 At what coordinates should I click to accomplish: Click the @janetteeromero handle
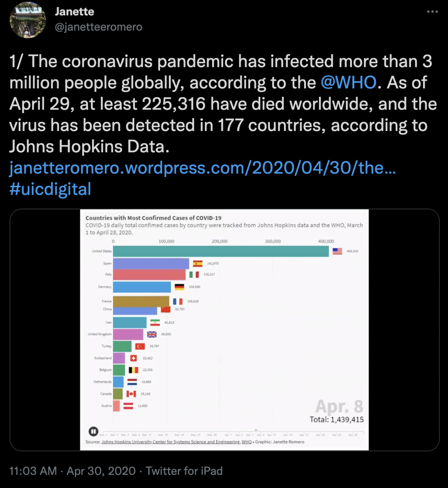98,27
